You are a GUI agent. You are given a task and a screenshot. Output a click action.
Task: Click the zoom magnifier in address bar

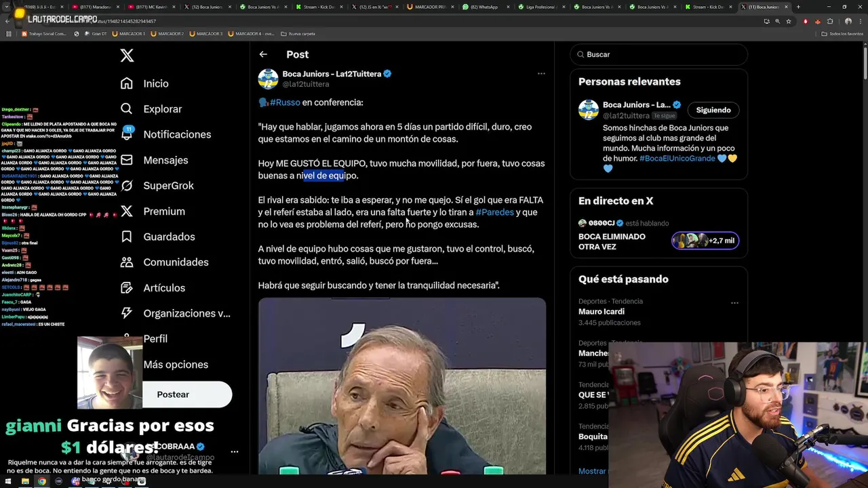pos(778,21)
